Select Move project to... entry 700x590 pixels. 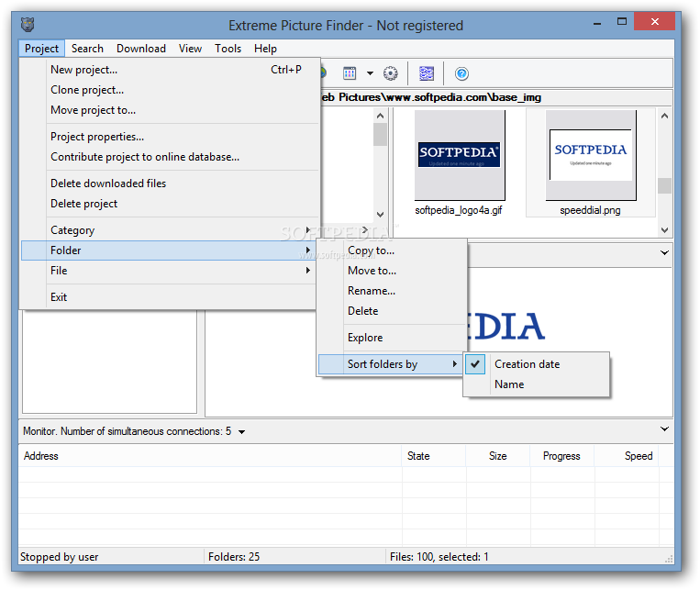170,110
